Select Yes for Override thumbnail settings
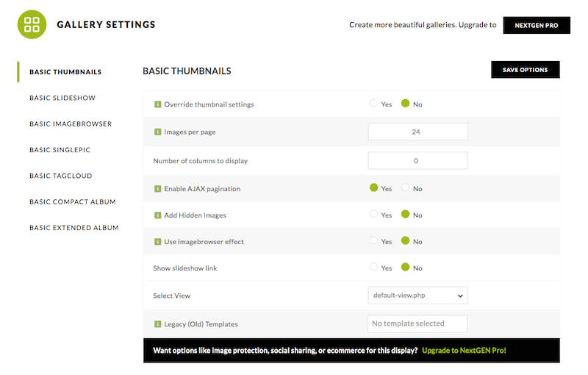Image resolution: width=588 pixels, height=375 pixels. pyautogui.click(x=373, y=103)
